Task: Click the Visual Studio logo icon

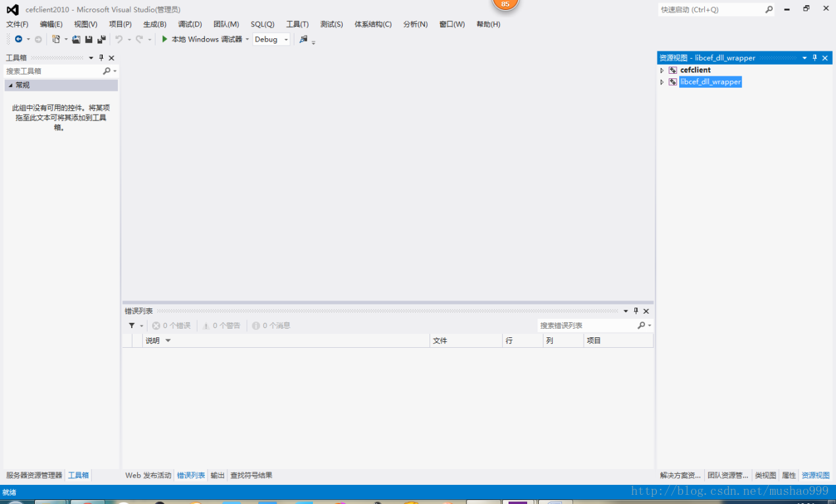Action: [13, 9]
